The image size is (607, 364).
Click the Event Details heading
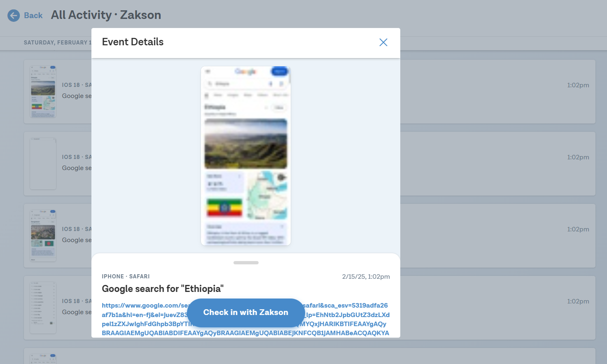pyautogui.click(x=133, y=42)
